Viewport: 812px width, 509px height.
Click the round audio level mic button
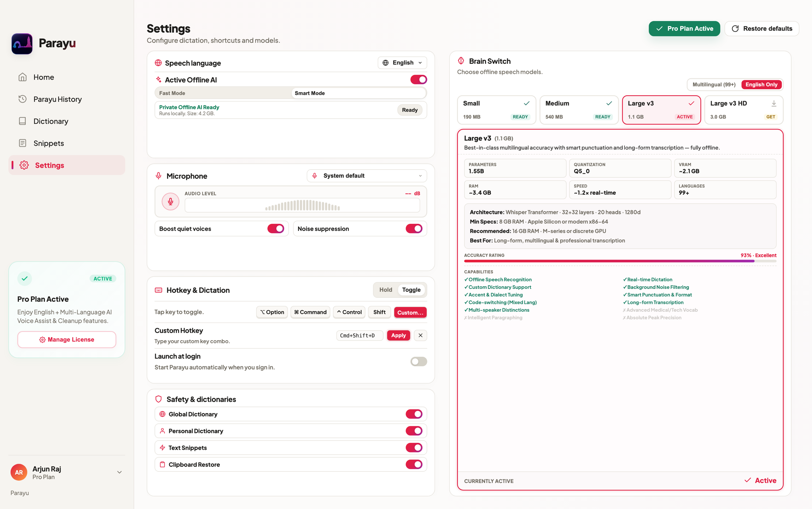click(x=171, y=202)
